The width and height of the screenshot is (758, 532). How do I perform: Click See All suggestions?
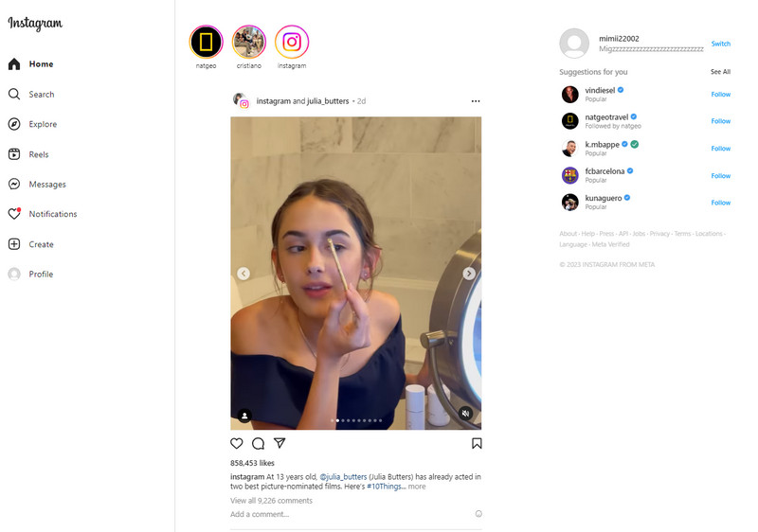click(x=720, y=72)
